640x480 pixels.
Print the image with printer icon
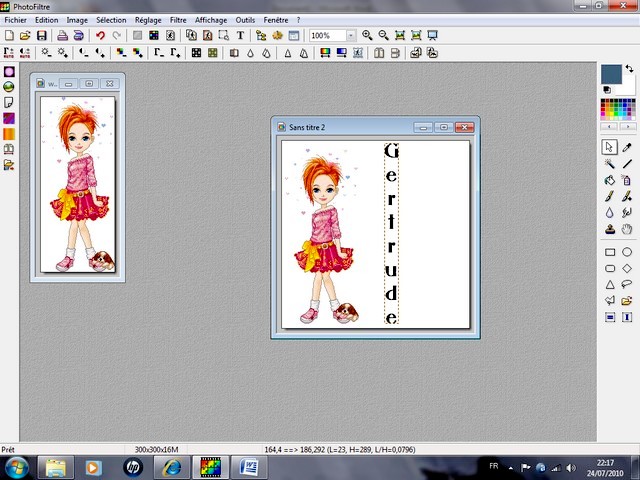62,36
